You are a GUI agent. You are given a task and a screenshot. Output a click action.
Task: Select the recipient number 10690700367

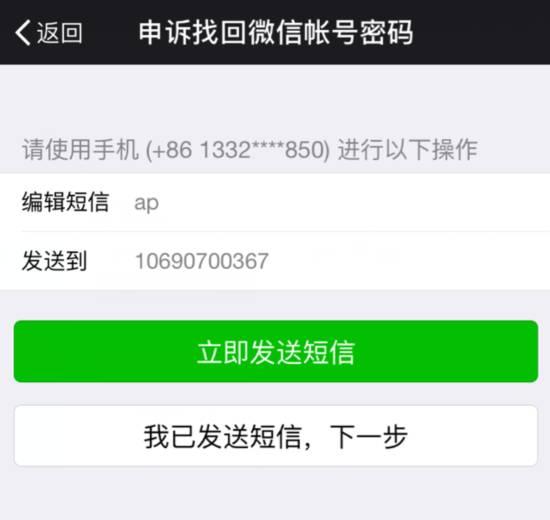pyautogui.click(x=202, y=261)
